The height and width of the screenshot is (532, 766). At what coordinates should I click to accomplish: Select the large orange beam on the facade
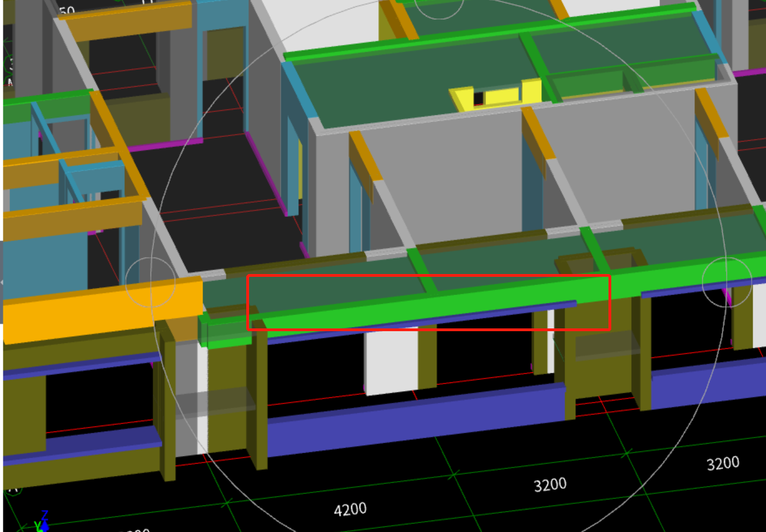[x=103, y=310]
